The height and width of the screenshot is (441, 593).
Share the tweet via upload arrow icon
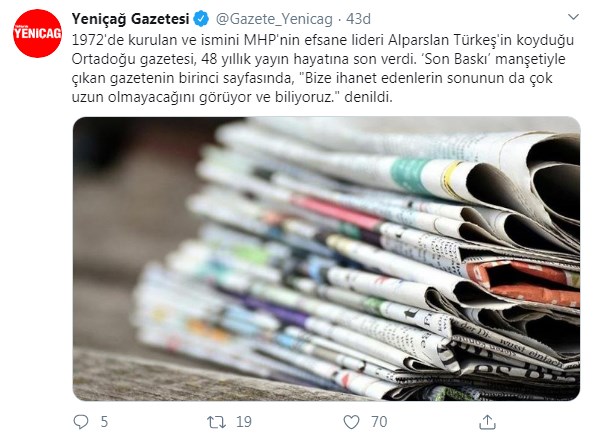tap(487, 422)
